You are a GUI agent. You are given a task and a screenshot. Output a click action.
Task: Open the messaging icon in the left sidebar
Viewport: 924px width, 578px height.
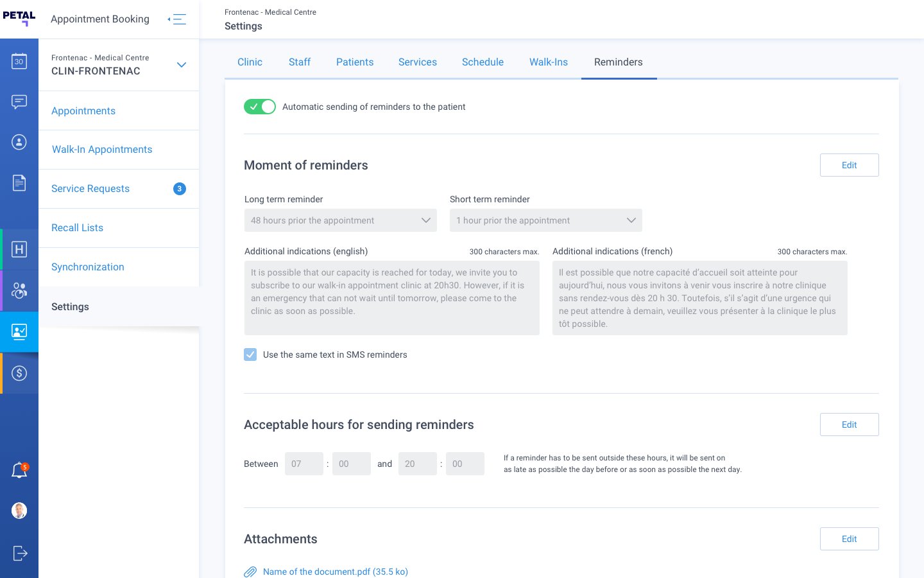point(19,101)
